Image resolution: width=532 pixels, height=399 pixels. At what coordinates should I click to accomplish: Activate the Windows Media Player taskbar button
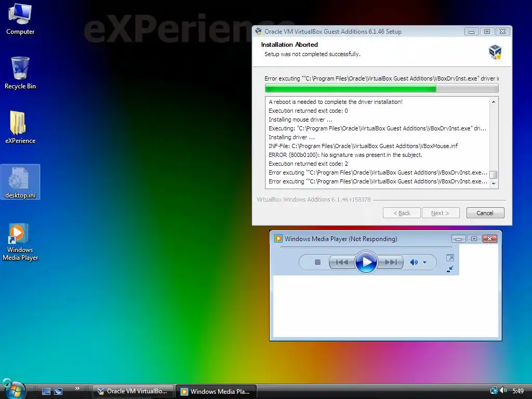pyautogui.click(x=216, y=391)
